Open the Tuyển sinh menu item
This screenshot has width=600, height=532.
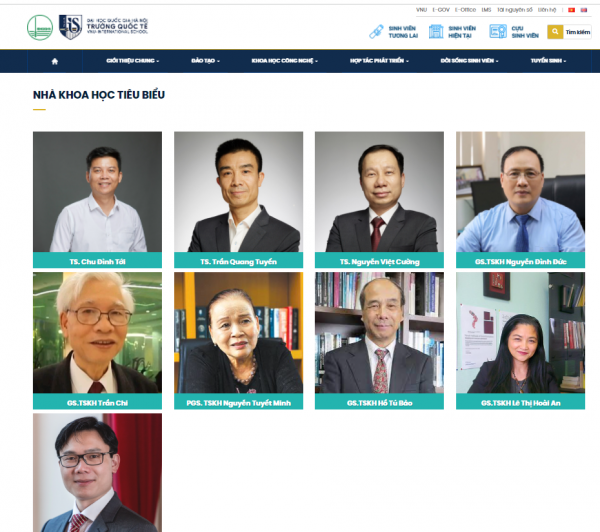point(548,61)
